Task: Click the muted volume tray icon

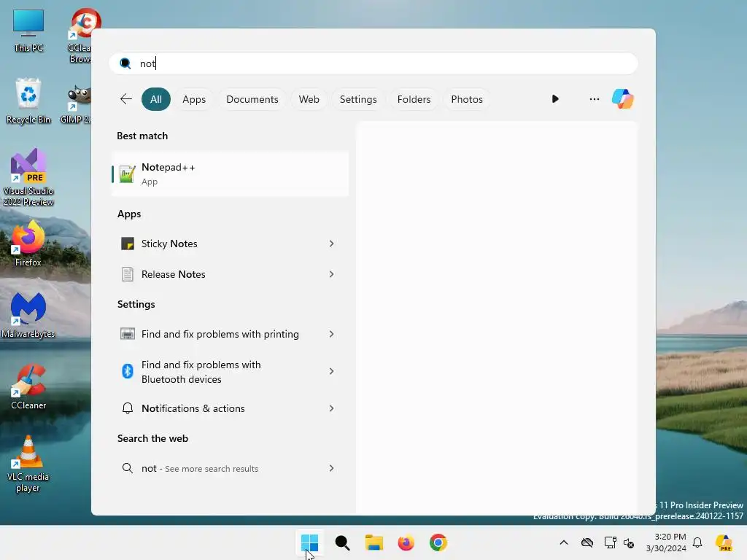Action: pos(629,542)
